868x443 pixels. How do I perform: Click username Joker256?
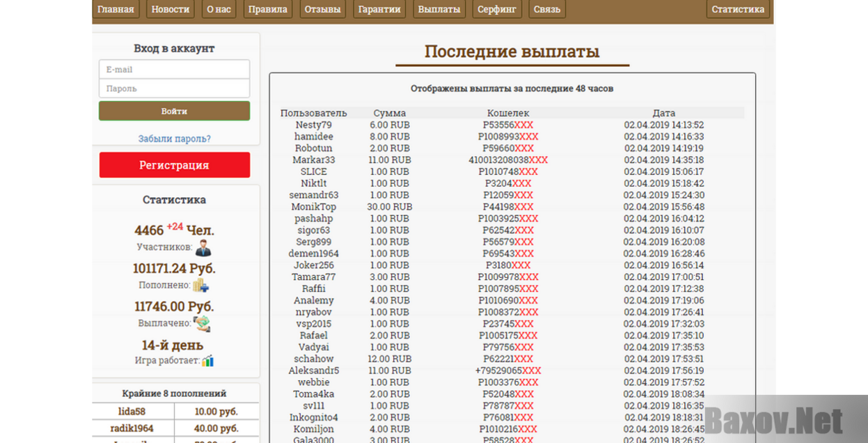(x=313, y=265)
